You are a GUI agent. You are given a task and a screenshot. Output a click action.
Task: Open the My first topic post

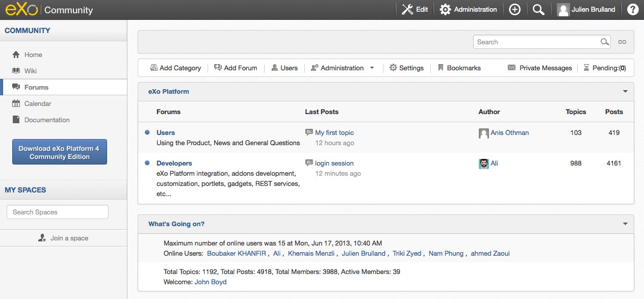click(334, 132)
